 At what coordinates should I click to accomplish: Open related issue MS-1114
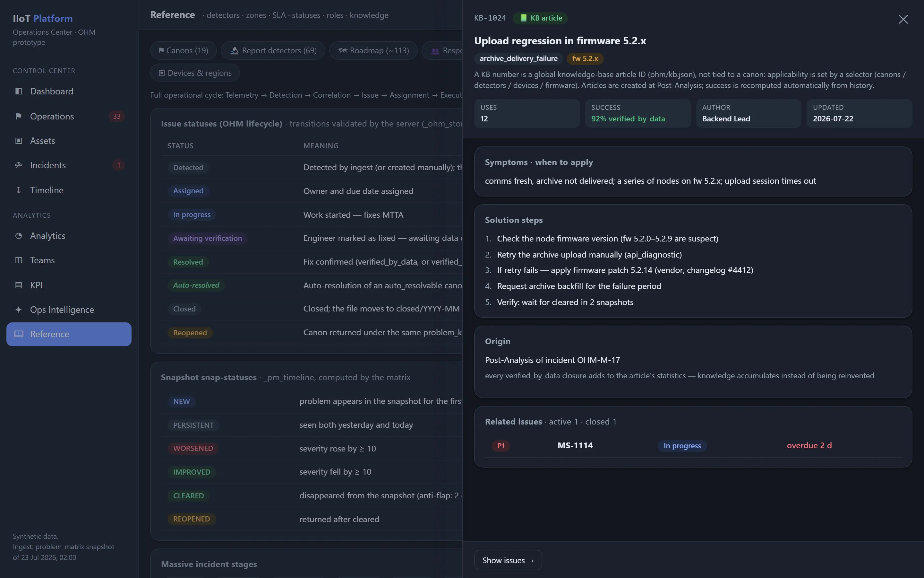click(x=575, y=445)
